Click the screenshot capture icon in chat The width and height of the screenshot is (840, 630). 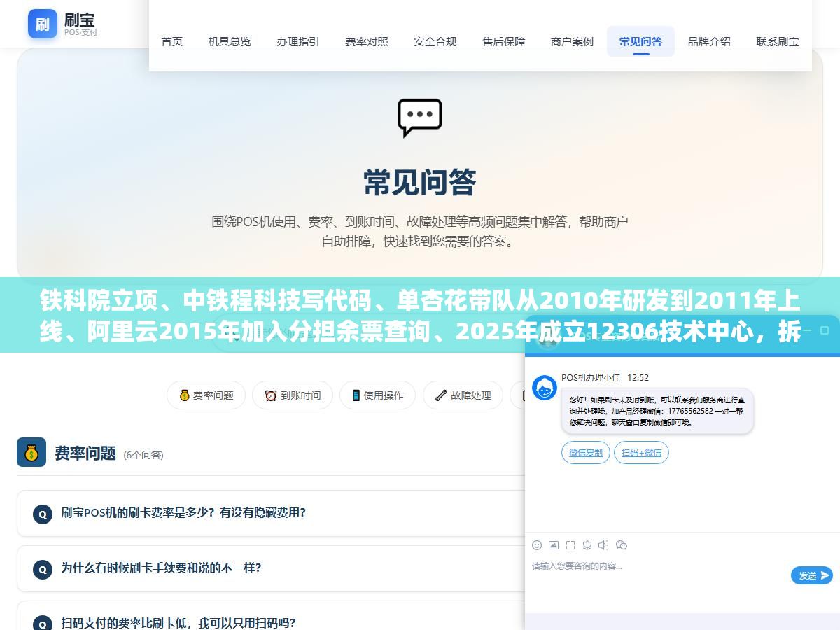(x=570, y=545)
